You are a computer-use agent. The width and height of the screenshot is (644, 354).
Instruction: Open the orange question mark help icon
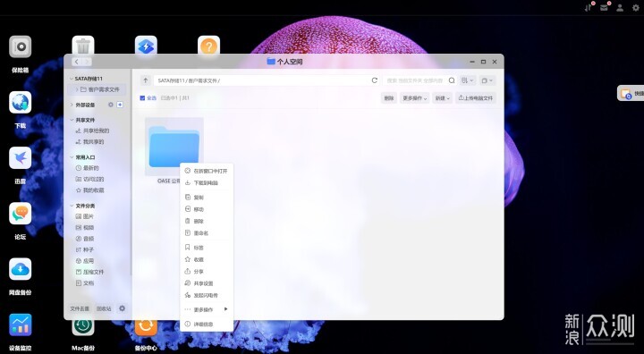(x=208, y=45)
